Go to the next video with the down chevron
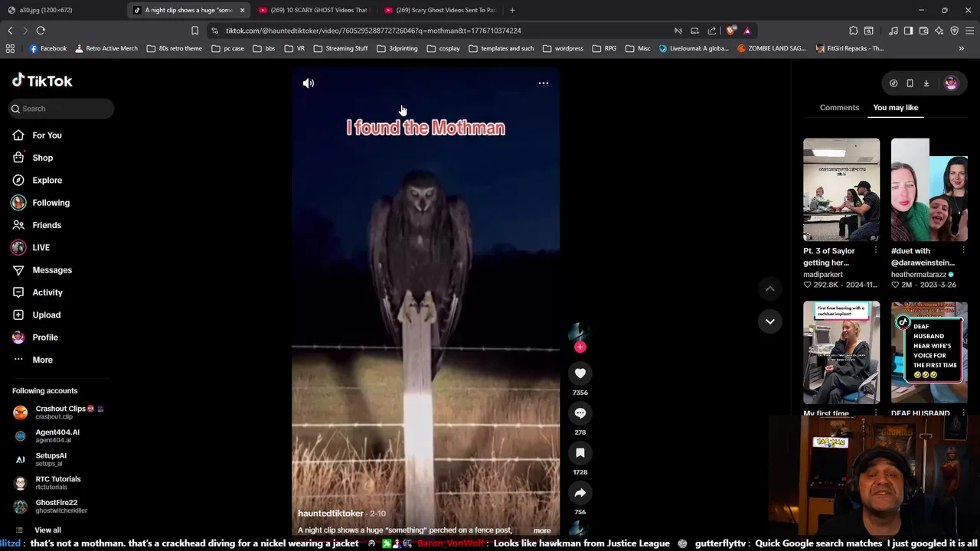This screenshot has width=980, height=551. tap(769, 321)
